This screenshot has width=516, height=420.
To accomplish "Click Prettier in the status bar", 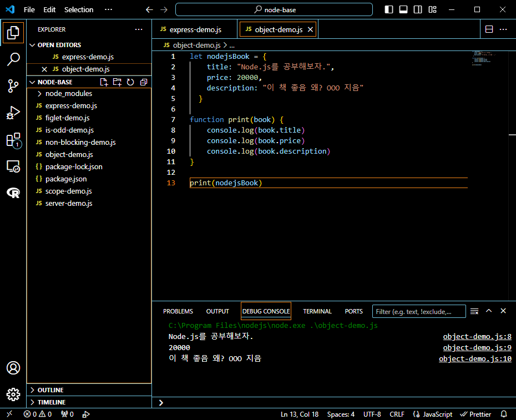I will [475, 414].
